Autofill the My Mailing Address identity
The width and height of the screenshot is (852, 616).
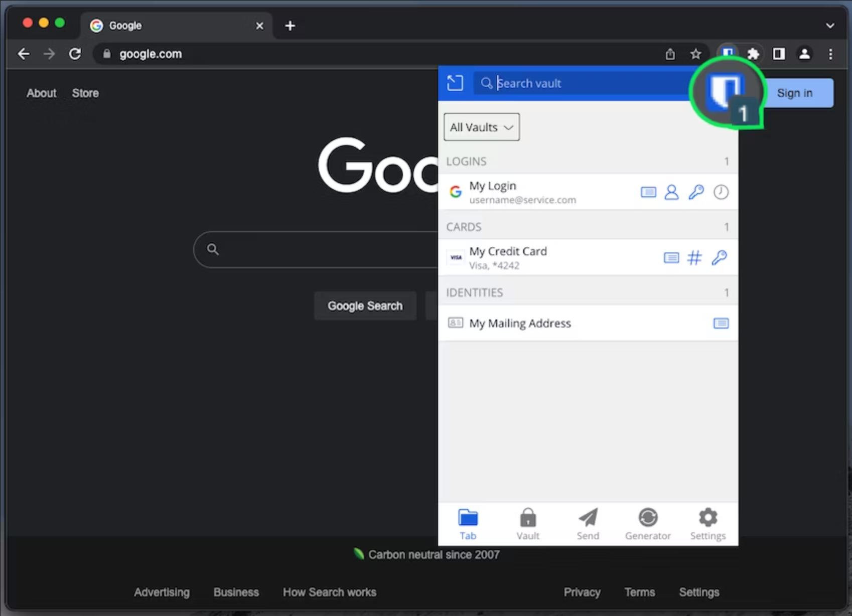pos(721,323)
